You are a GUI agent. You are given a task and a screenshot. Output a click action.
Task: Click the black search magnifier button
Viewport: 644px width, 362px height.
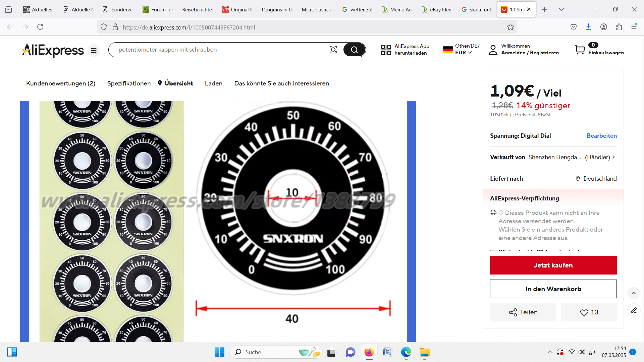click(354, 50)
